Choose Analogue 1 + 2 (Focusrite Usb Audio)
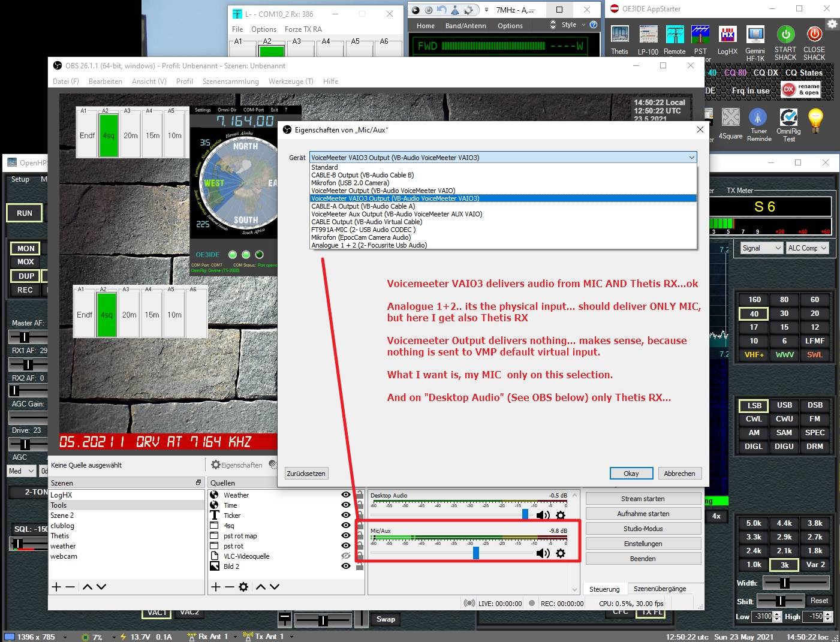The image size is (840, 642). (x=503, y=245)
